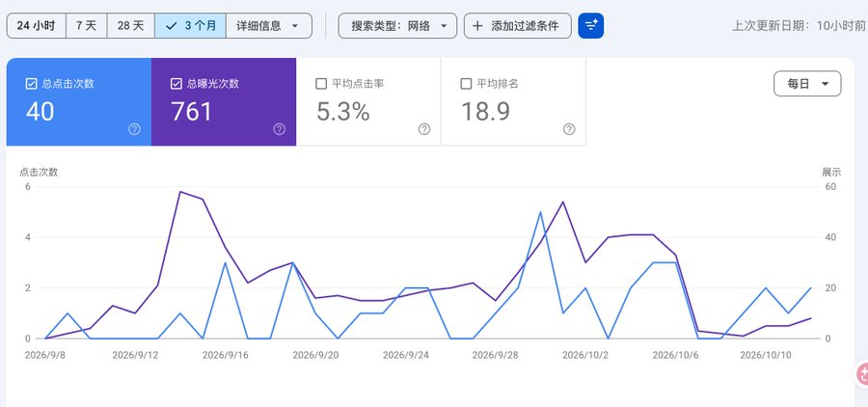Uncheck the 总点击次数 checkbox
The height and width of the screenshot is (407, 868).
(x=32, y=84)
